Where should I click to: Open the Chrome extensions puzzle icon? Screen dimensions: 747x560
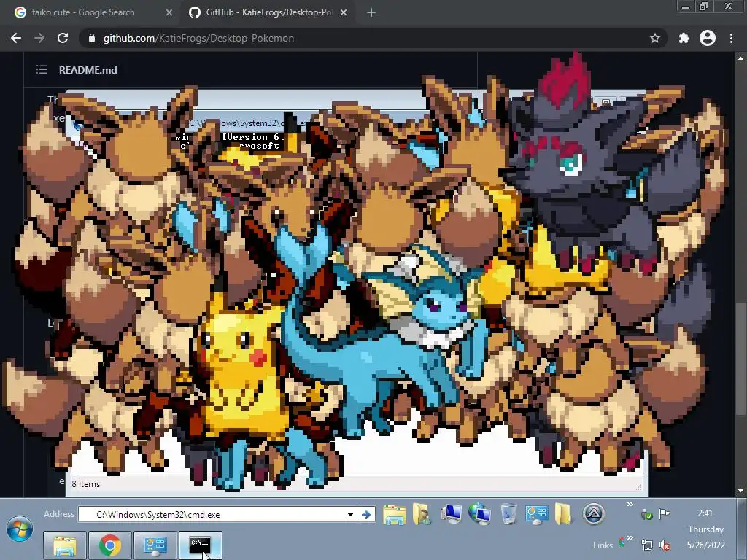coord(684,38)
